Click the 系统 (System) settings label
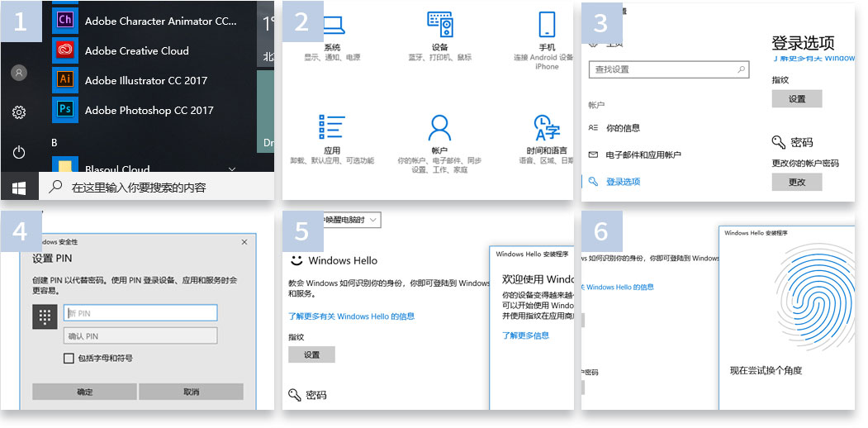This screenshot has height=428, width=868. click(x=332, y=48)
